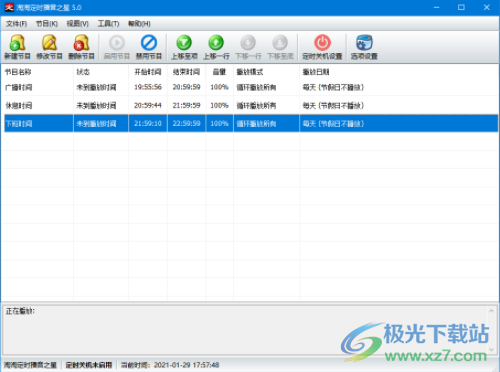Open 定时关机设置 (timed shutdown settings) power icon

[x=322, y=47]
